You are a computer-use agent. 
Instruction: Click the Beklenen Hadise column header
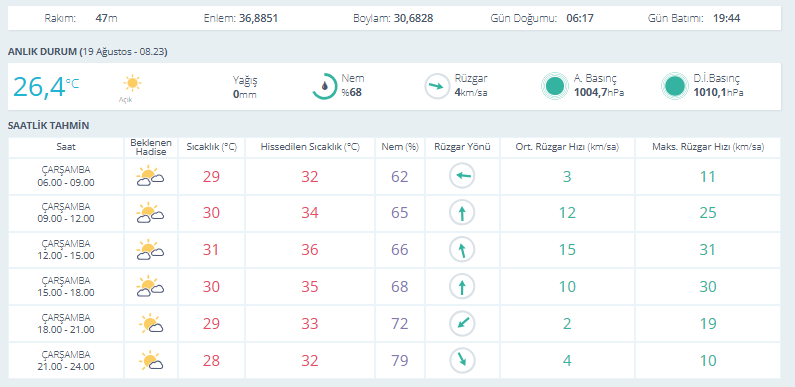(151, 147)
